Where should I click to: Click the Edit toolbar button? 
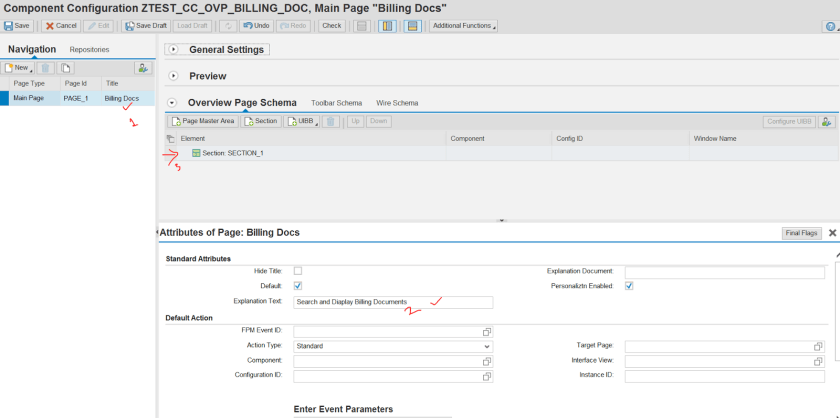pos(98,26)
